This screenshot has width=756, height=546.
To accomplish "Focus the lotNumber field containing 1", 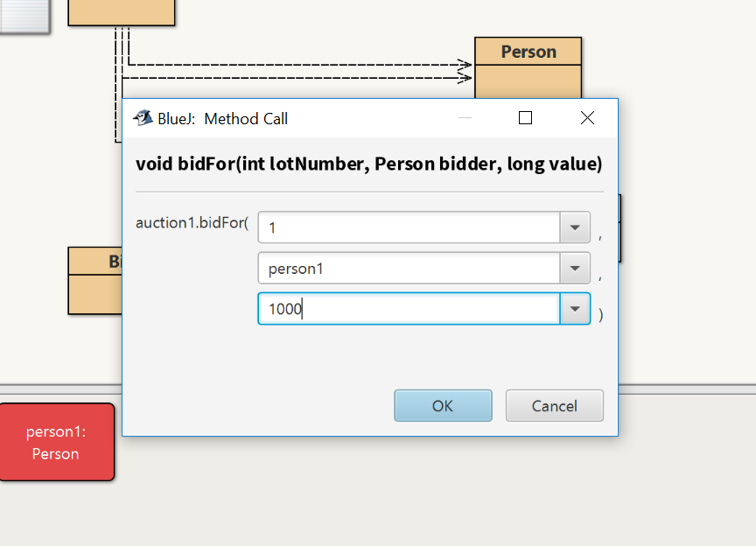I will [409, 227].
